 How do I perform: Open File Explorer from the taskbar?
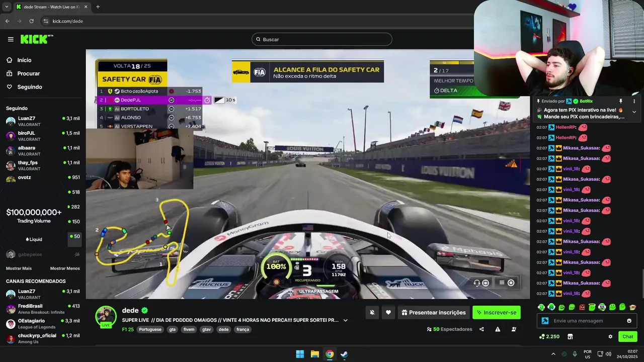click(x=314, y=354)
